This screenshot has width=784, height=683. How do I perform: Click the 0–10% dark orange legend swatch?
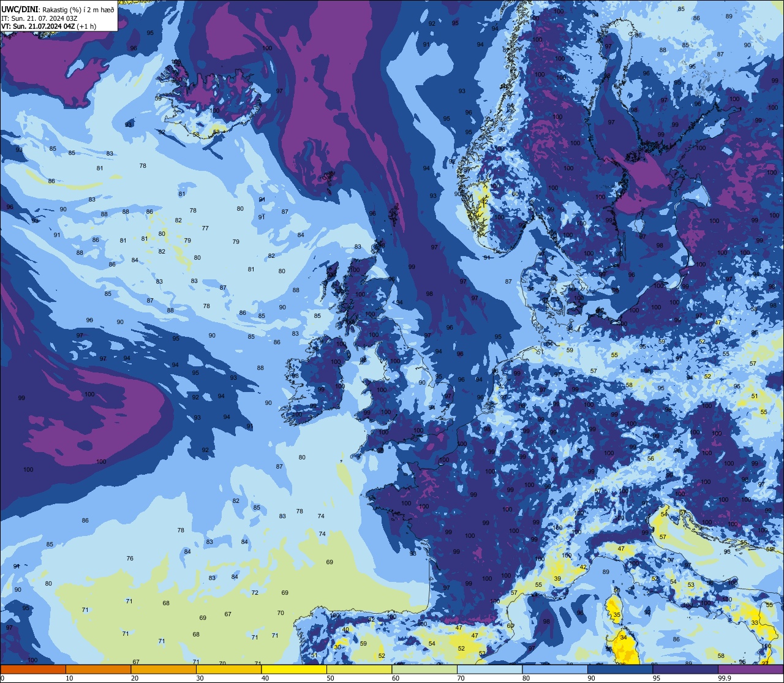33,669
